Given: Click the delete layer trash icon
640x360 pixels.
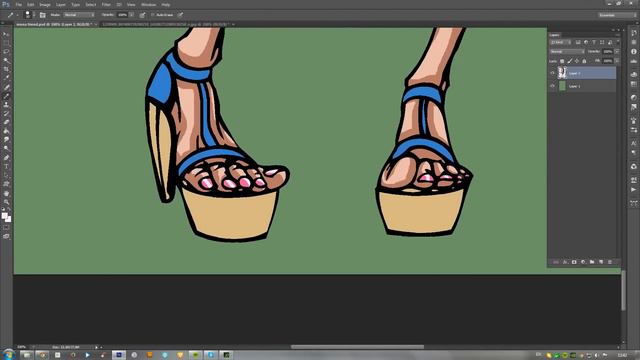Looking at the screenshot, I should [610, 262].
